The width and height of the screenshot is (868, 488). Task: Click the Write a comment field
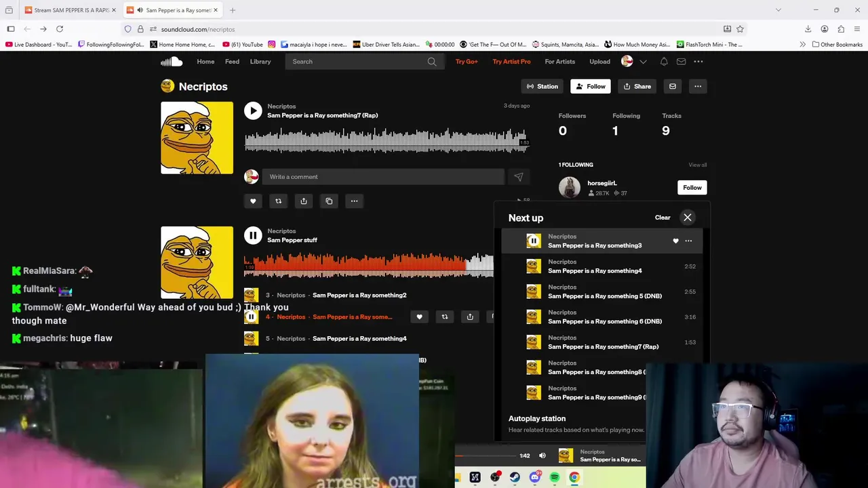[x=383, y=177]
